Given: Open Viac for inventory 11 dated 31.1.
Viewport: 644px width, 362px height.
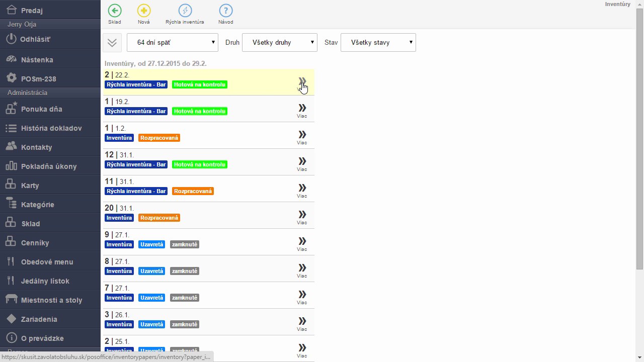Looking at the screenshot, I should (x=302, y=191).
